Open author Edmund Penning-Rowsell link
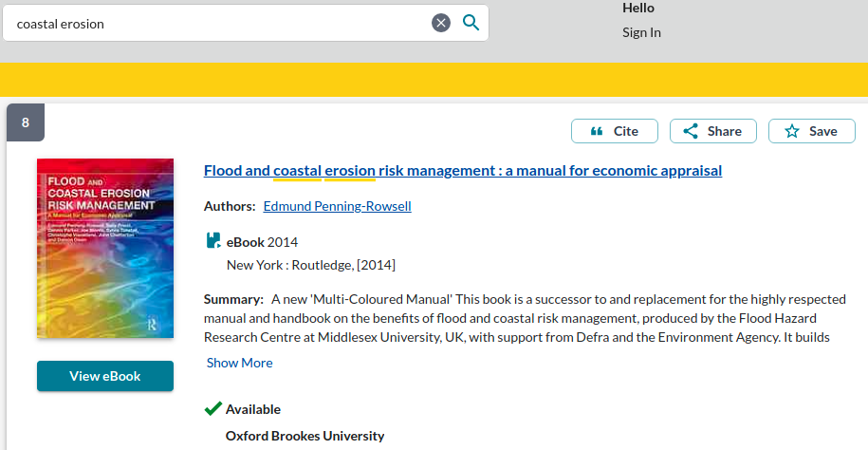Image resolution: width=868 pixels, height=450 pixels. click(337, 206)
